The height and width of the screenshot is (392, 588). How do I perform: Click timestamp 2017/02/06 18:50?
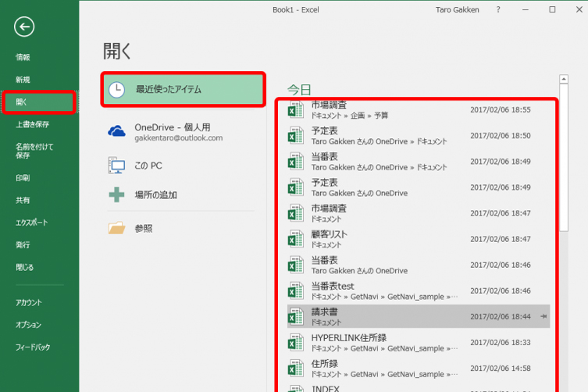coord(501,136)
